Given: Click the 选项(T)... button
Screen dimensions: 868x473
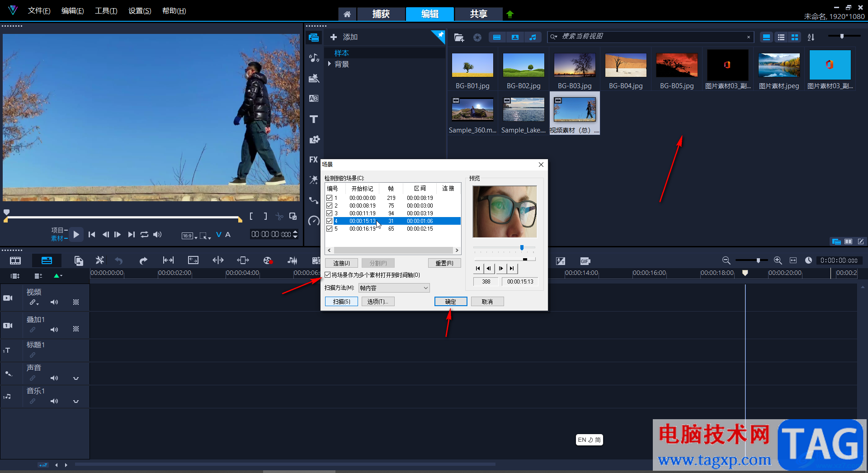Looking at the screenshot, I should 377,302.
